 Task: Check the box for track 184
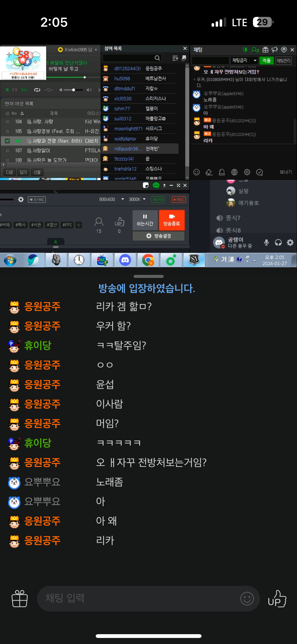[8, 122]
